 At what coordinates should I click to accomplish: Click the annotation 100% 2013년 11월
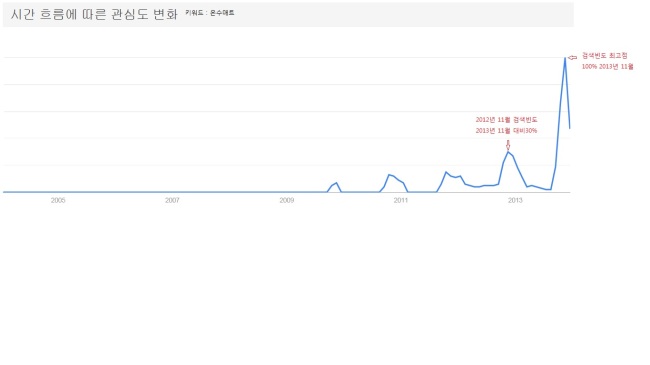coord(607,66)
